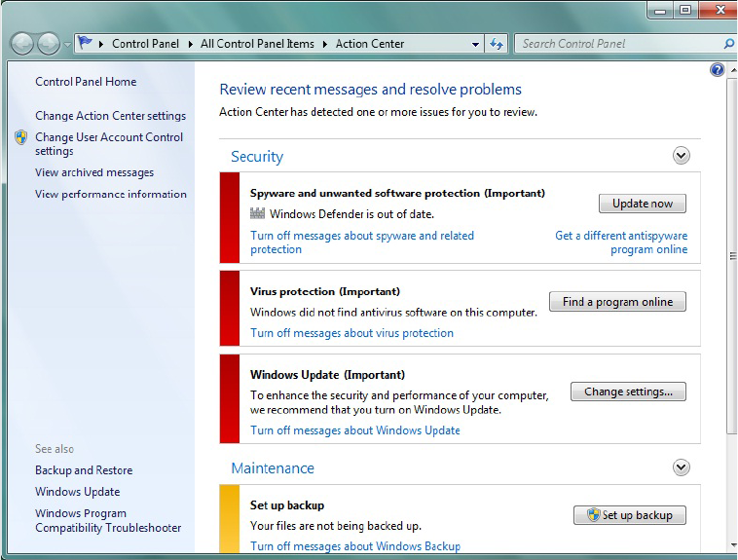
Task: Minimize the Action Center window
Action: click(660, 10)
